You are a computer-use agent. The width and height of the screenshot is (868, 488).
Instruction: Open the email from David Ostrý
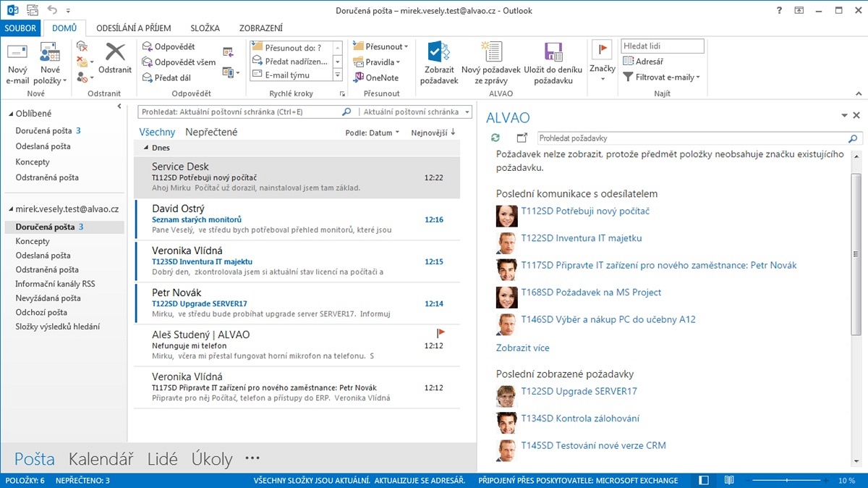coord(297,219)
